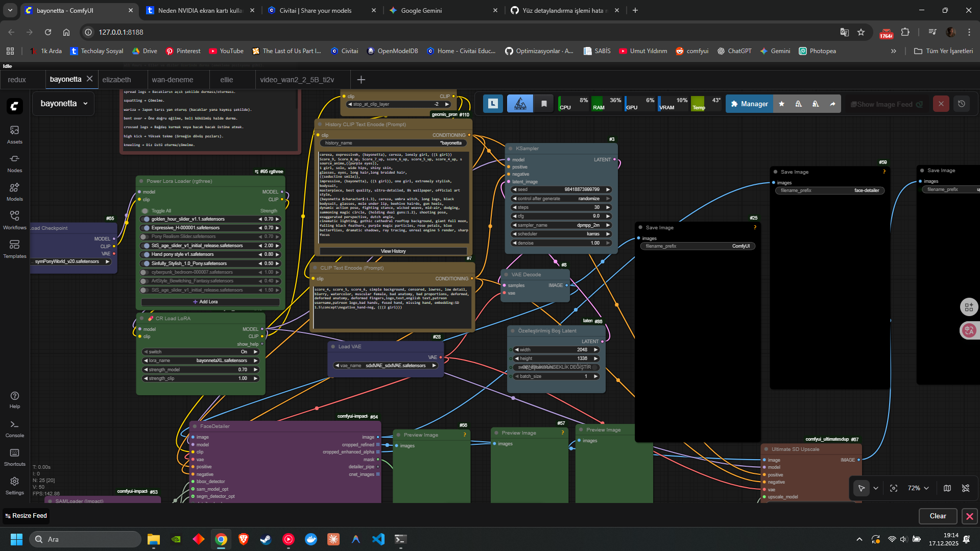The height and width of the screenshot is (551, 980).
Task: Click the strength_model value slider
Action: pos(201,370)
